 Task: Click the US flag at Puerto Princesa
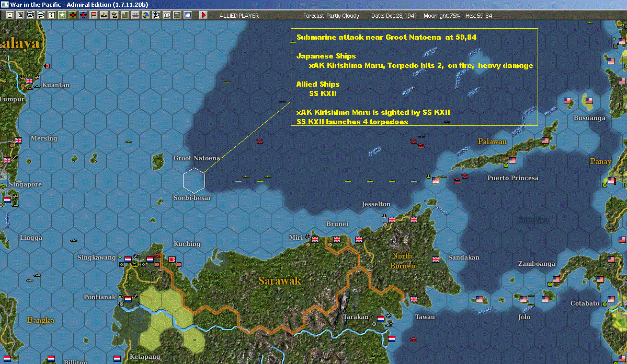[512, 160]
